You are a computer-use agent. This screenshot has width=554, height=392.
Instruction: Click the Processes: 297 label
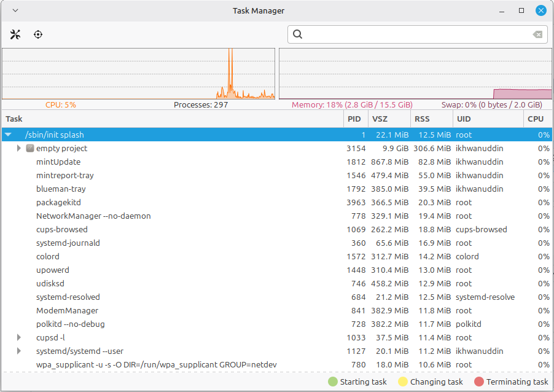[x=201, y=104]
